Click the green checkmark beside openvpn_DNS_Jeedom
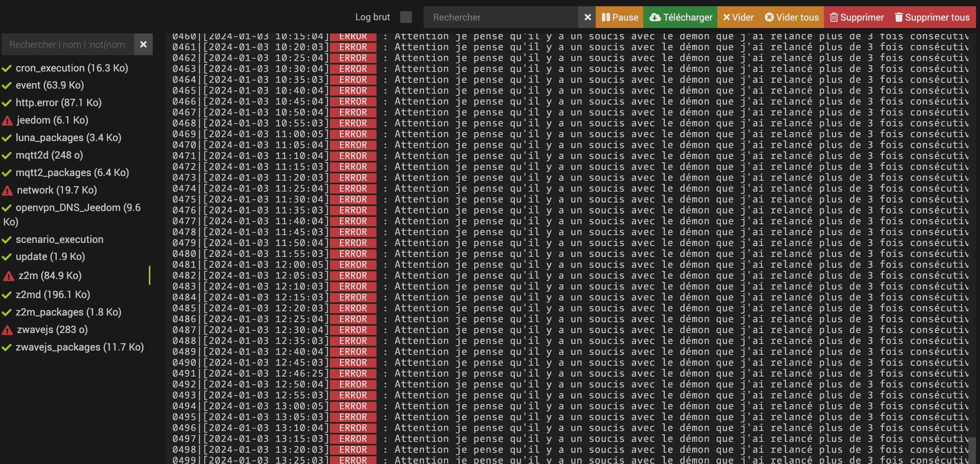 tap(7, 208)
